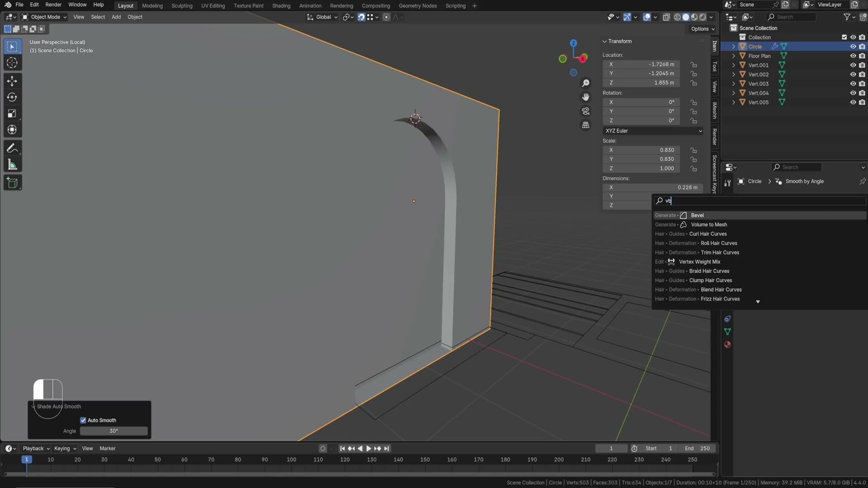Screen dimensions: 868x488
Task: Toggle the camera view icon
Action: [x=585, y=111]
